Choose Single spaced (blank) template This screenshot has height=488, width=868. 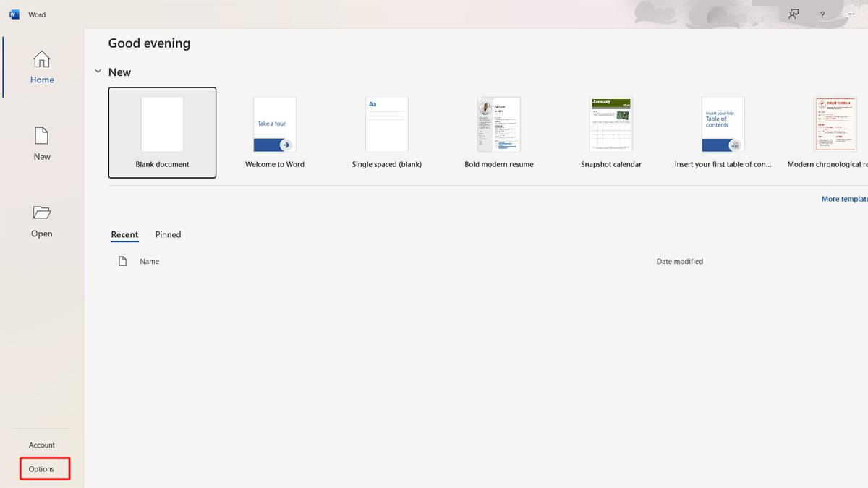pos(386,132)
